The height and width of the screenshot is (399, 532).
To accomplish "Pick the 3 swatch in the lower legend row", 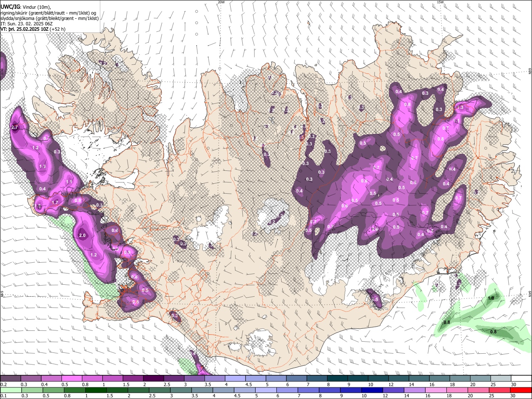I will click(x=181, y=390).
